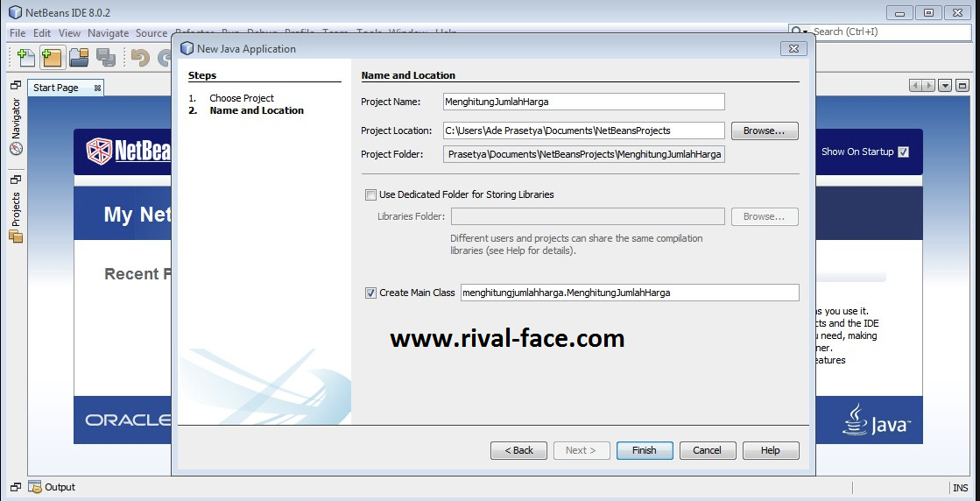The width and height of the screenshot is (980, 501).
Task: Click Browse next to Libraries Folder
Action: click(765, 216)
